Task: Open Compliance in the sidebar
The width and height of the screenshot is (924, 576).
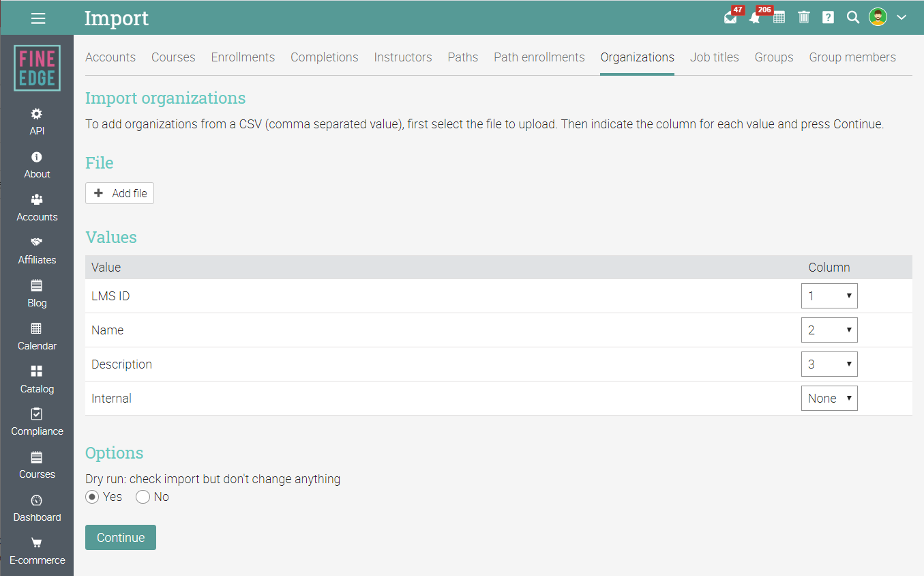Action: pyautogui.click(x=37, y=422)
